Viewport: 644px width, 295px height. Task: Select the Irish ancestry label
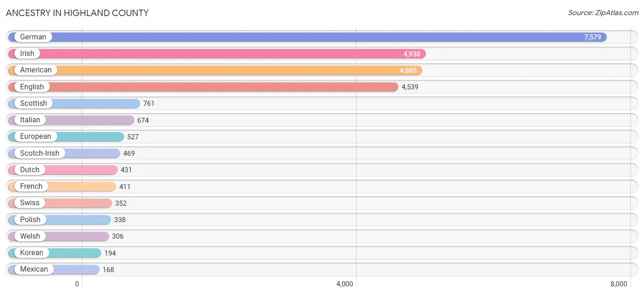pos(27,54)
